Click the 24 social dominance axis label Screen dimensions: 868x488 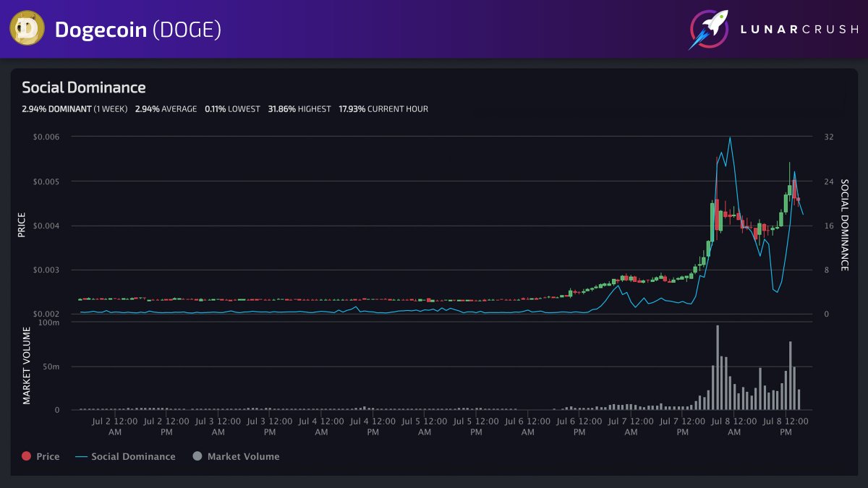pyautogui.click(x=829, y=181)
